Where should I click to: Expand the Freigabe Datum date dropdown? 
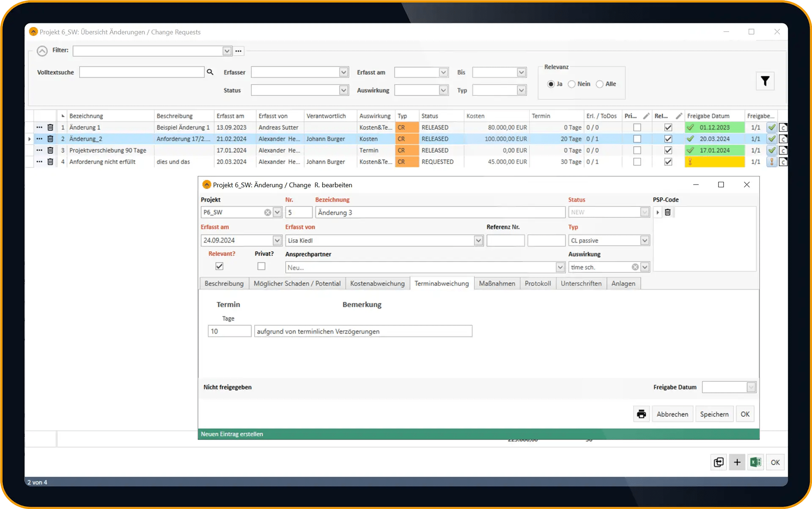pyautogui.click(x=751, y=387)
